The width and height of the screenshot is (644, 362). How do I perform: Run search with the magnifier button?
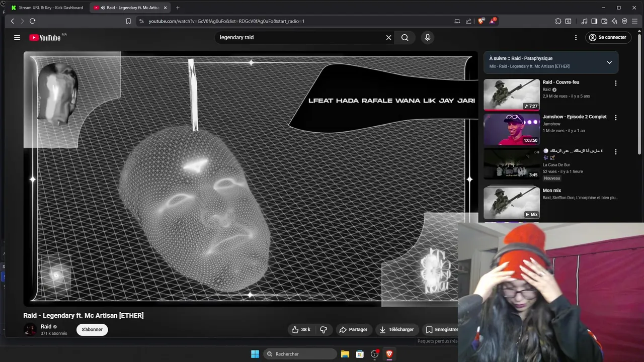click(x=405, y=37)
